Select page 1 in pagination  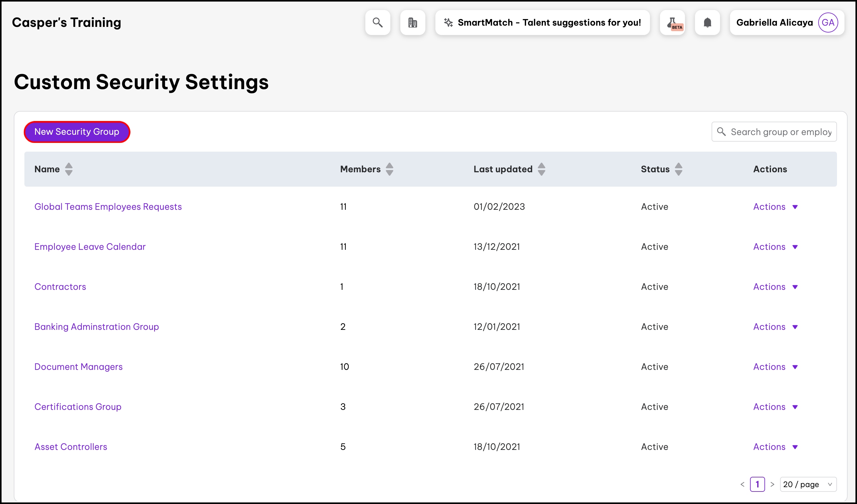click(757, 484)
